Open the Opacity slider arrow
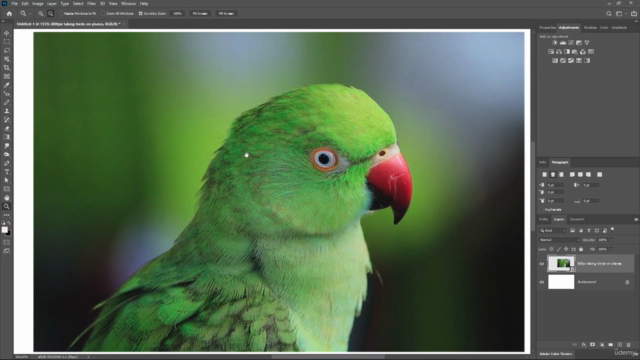Image resolution: width=640 pixels, height=360 pixels. (x=611, y=240)
